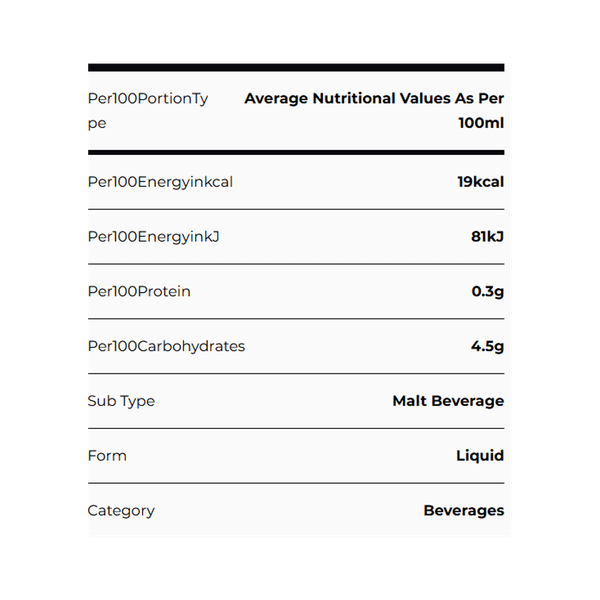The width and height of the screenshot is (600, 600).
Task: Click the wrapped 'pe' text under Per100PortionTy
Action: pos(97,124)
